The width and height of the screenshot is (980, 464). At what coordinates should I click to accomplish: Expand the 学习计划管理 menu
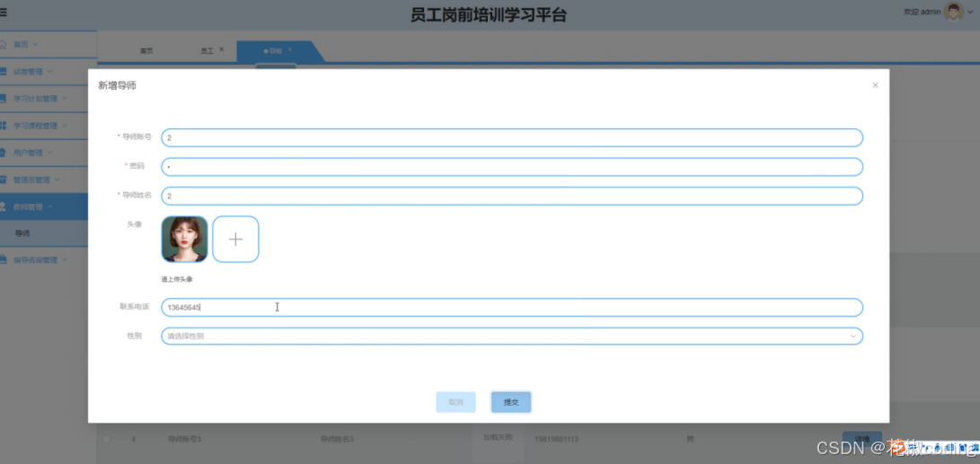coord(65,99)
